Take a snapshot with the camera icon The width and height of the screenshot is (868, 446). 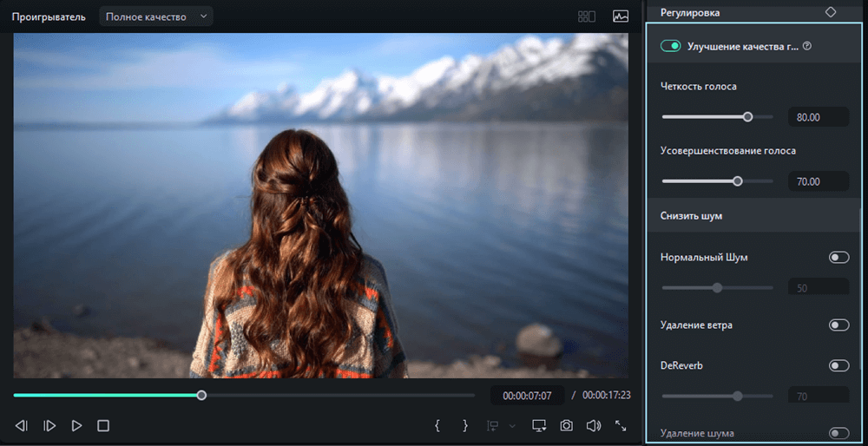click(566, 425)
